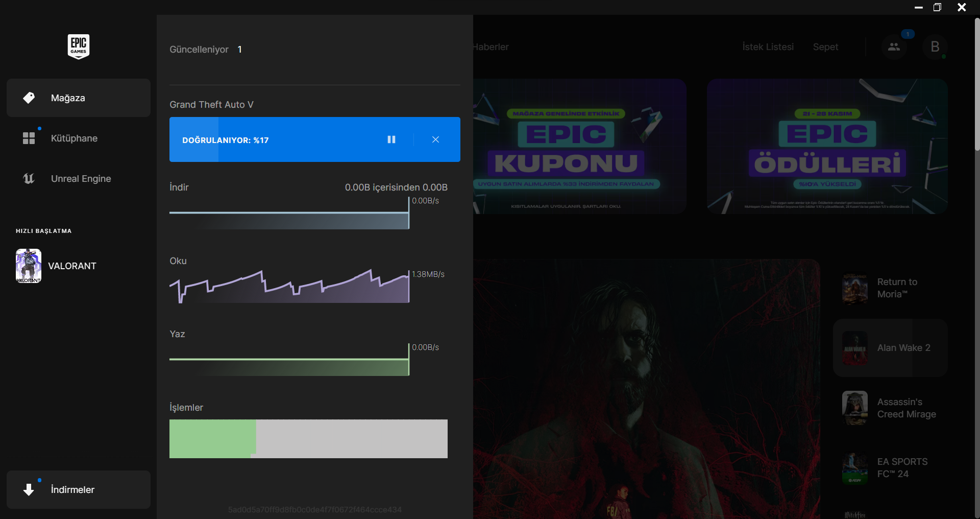Open the featured Alan Wake 2 artwork
The height and width of the screenshot is (519, 980).
[647, 389]
